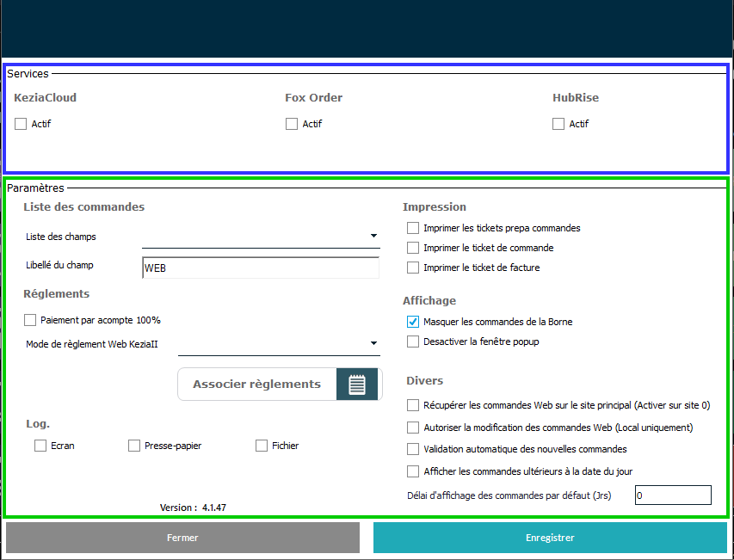
Task: Save settings with the Enregistrer button
Action: [550, 538]
